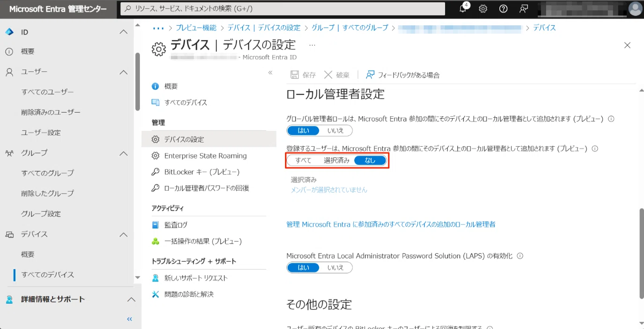The image size is (644, 329).
Task: Click the device settings gear header icon
Action: coord(159,49)
